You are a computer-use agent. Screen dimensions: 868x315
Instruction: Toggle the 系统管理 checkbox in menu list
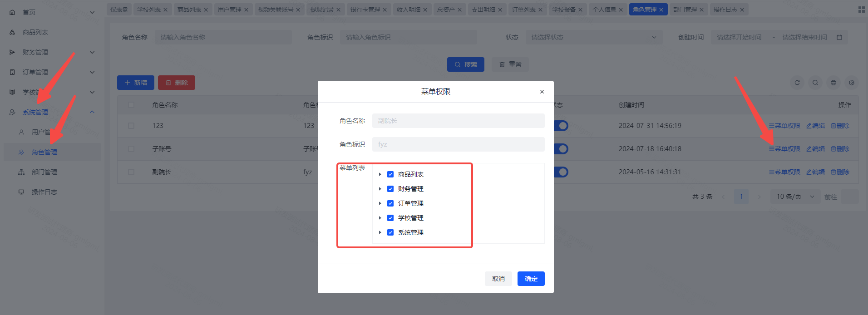390,232
